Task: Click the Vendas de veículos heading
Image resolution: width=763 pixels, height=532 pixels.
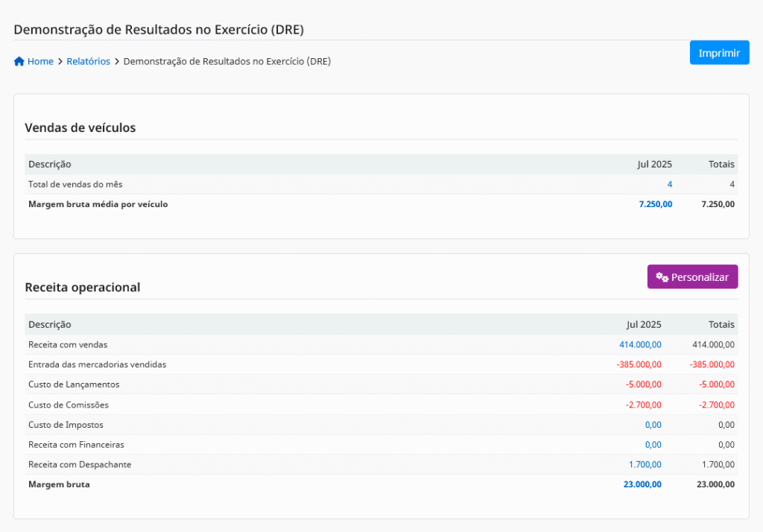Action: pyautogui.click(x=80, y=127)
